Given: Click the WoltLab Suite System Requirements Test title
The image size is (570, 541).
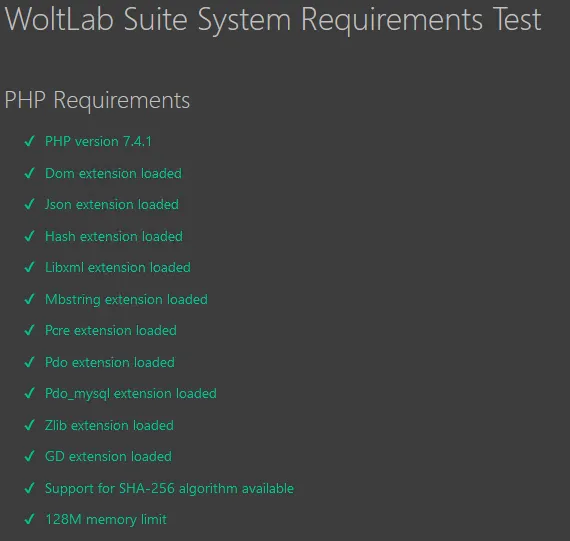Looking at the screenshot, I should 273,20.
